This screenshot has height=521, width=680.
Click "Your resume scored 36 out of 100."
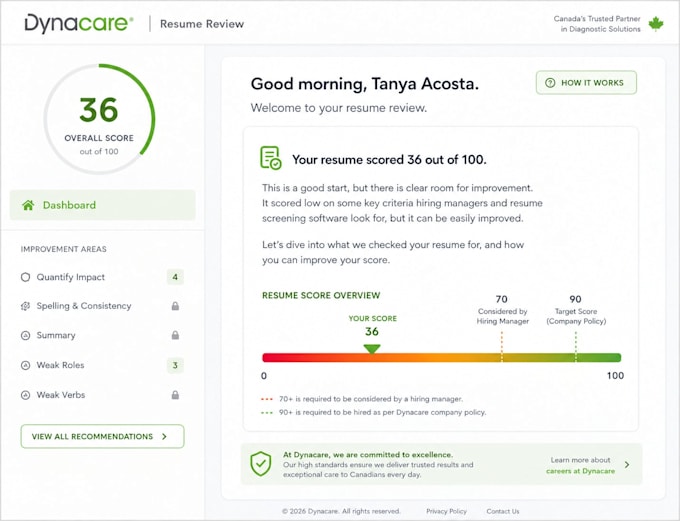tap(389, 160)
